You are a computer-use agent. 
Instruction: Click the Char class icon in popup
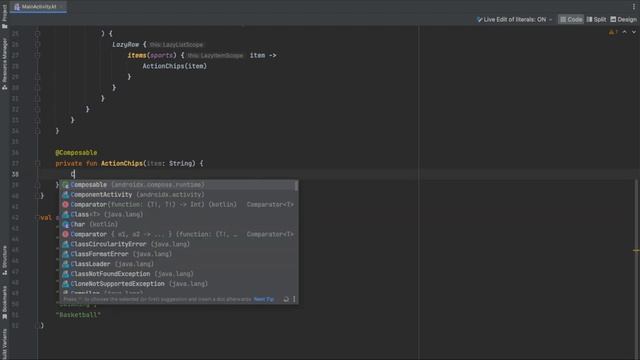(x=65, y=224)
